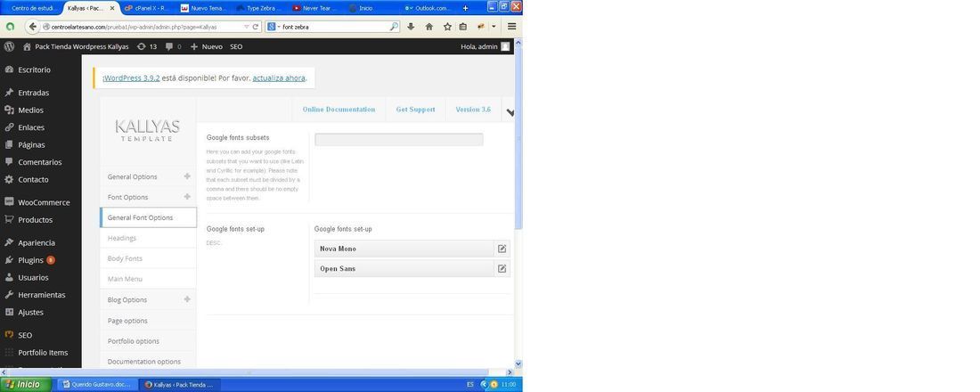The image size is (980, 392).
Task: Open the bookmarks list icon
Action: [463, 27]
